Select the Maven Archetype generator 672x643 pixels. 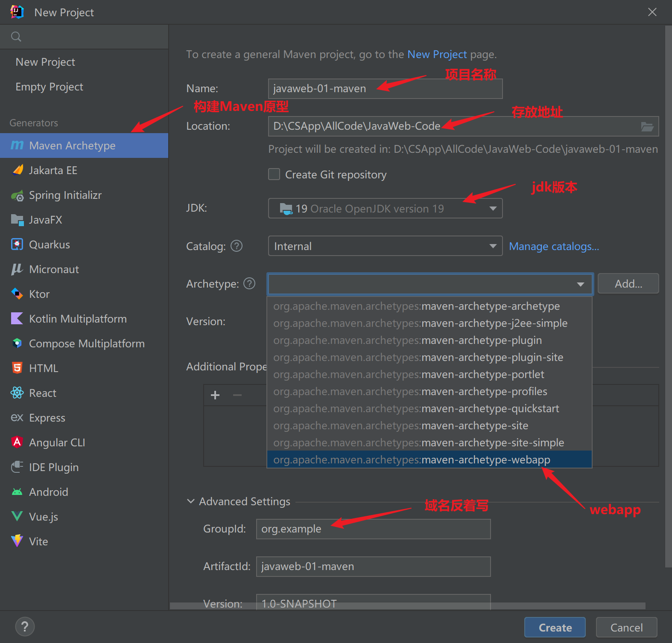pos(84,145)
